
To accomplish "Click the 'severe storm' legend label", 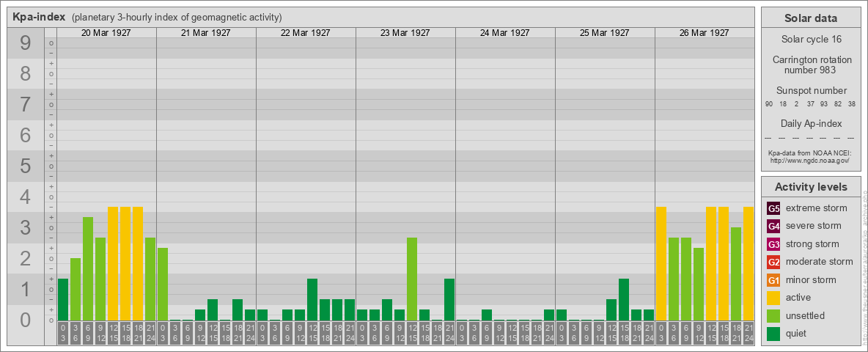I will click(814, 227).
